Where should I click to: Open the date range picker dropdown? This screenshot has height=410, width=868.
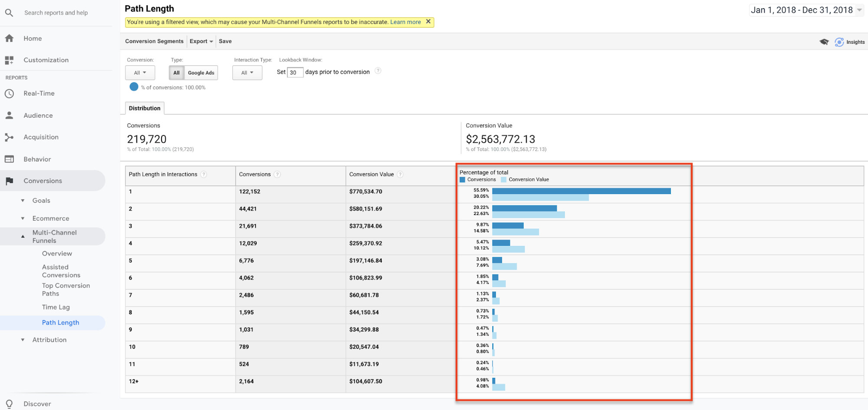859,10
